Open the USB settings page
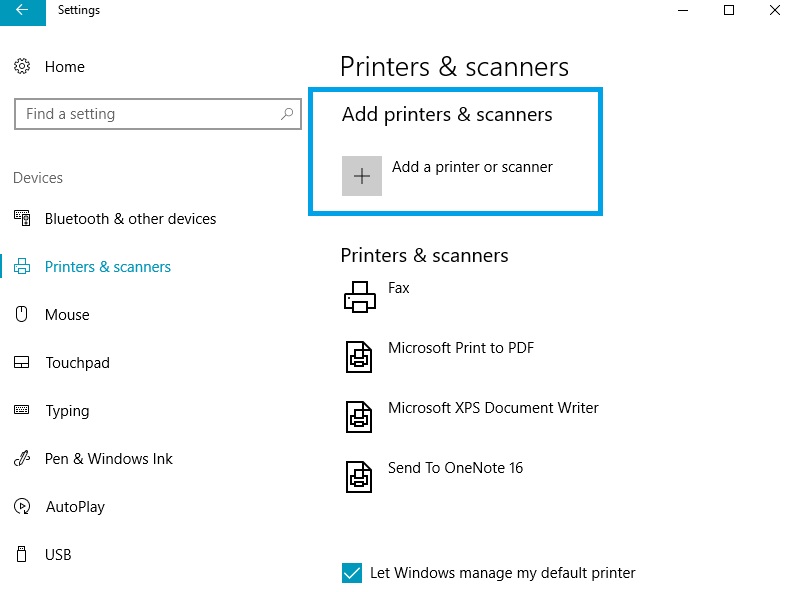The width and height of the screenshot is (792, 592). click(58, 555)
